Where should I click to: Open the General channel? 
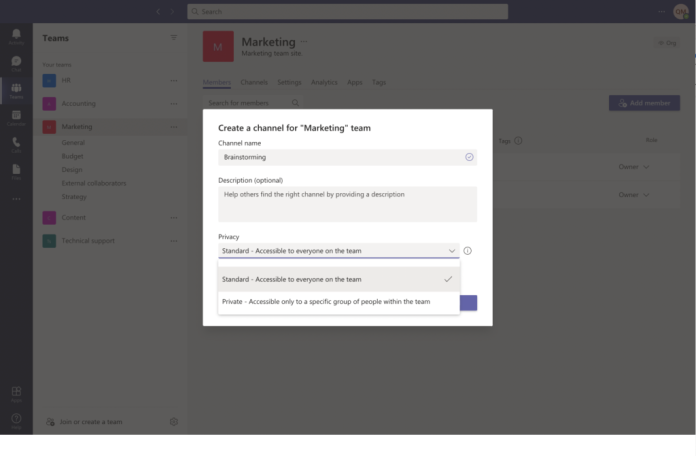pos(73,143)
